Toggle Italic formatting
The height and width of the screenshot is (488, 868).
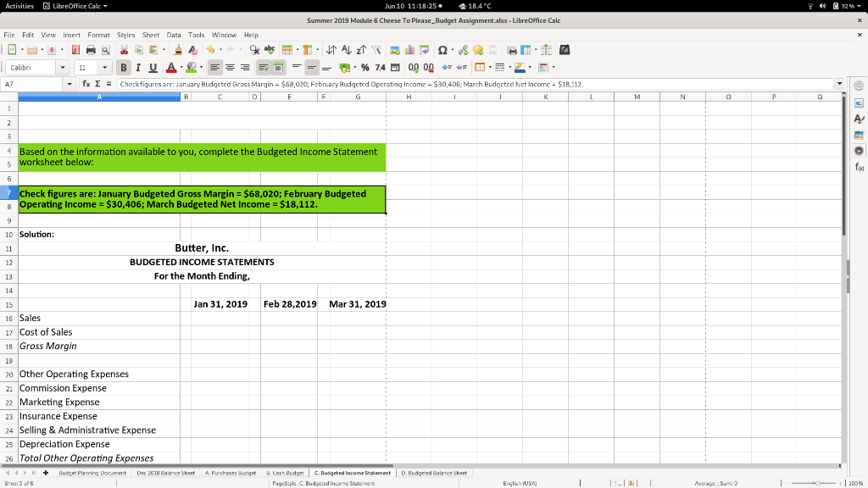138,68
